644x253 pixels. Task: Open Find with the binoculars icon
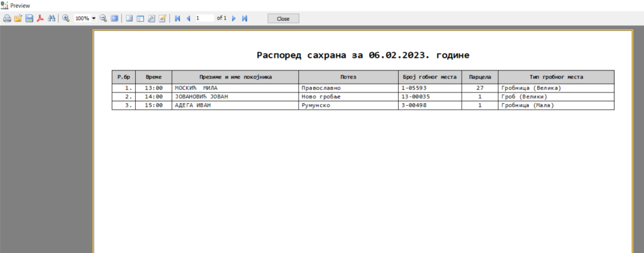[x=51, y=18]
